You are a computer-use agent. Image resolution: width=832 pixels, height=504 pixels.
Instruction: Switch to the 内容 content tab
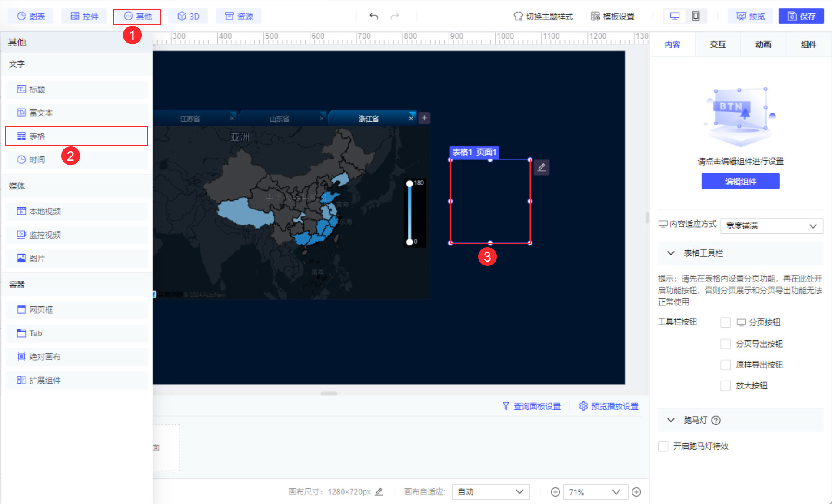(672, 44)
